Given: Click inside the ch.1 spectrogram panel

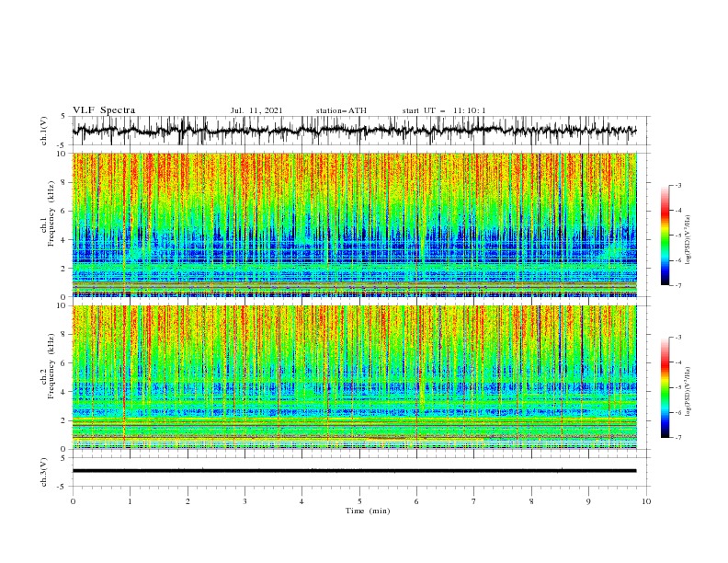Looking at the screenshot, I should pos(355,224).
